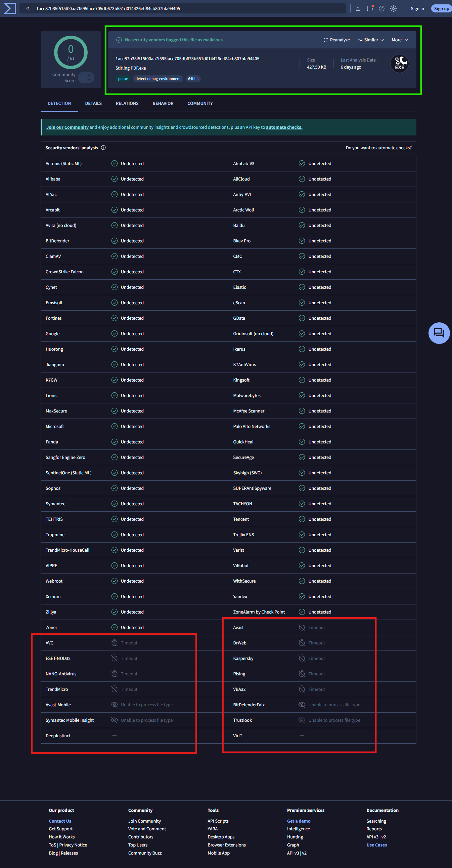The width and height of the screenshot is (452, 868).
Task: Open footer How It Works link
Action: click(x=61, y=837)
